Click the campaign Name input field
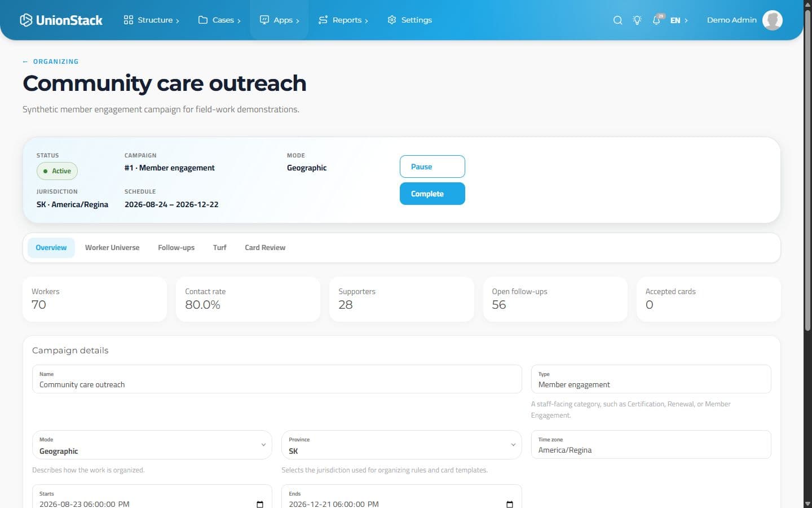 pyautogui.click(x=277, y=379)
